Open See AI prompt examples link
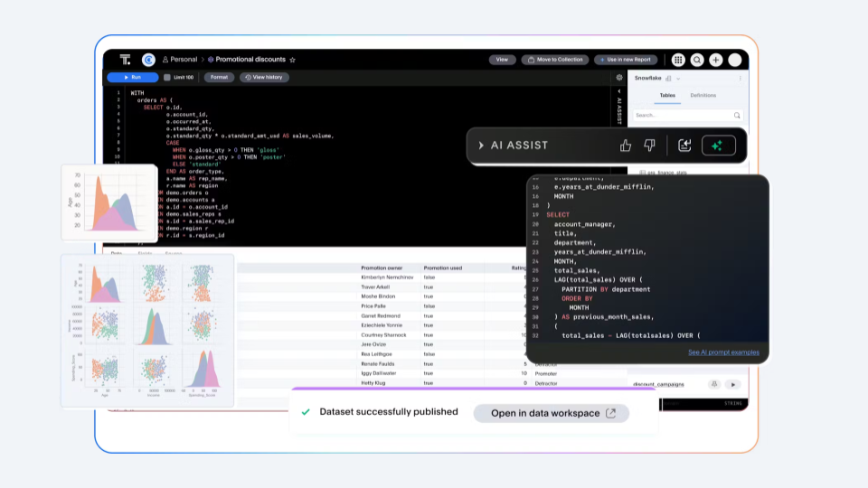The image size is (868, 488). coord(723,352)
